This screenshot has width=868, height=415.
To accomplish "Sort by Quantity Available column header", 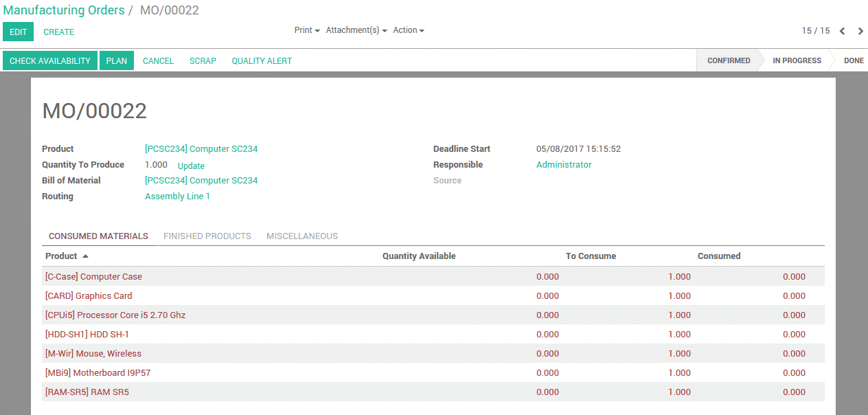I will [419, 256].
